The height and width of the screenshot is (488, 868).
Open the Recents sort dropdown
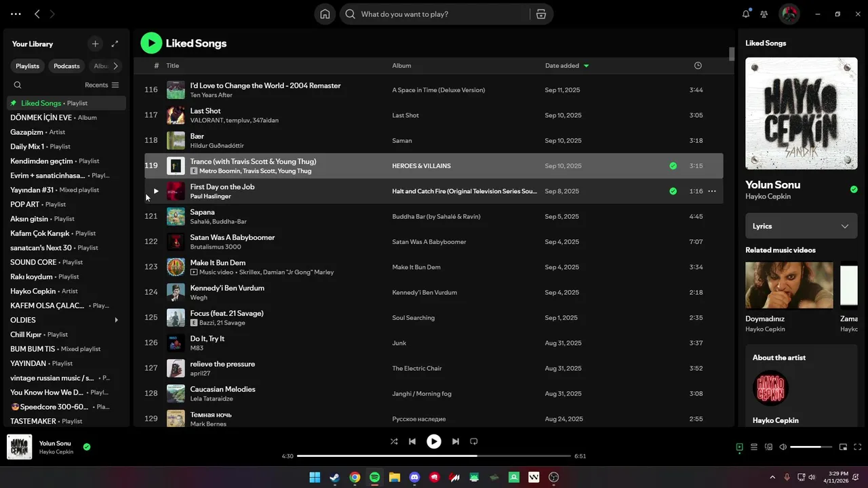[x=102, y=85]
